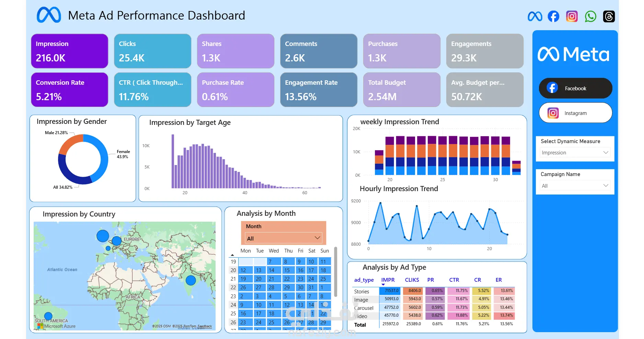Filter the dashboard with the Instagram button
644x339 pixels.
click(x=575, y=113)
